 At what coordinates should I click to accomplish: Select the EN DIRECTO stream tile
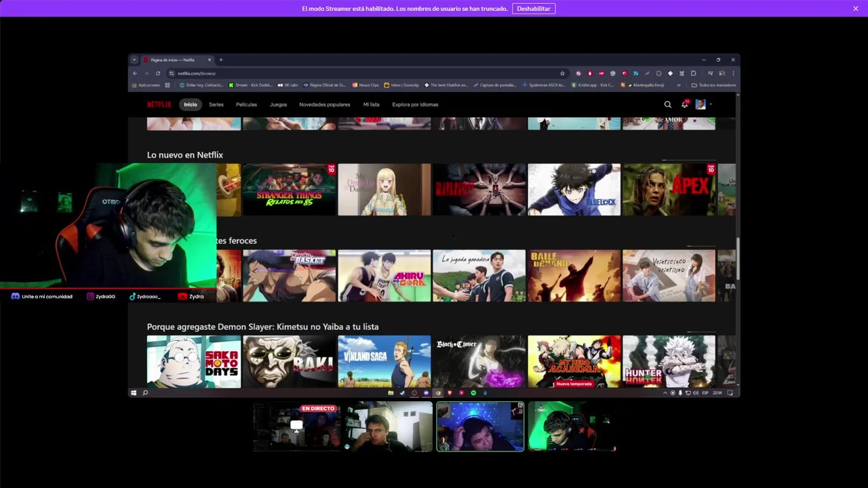click(296, 427)
